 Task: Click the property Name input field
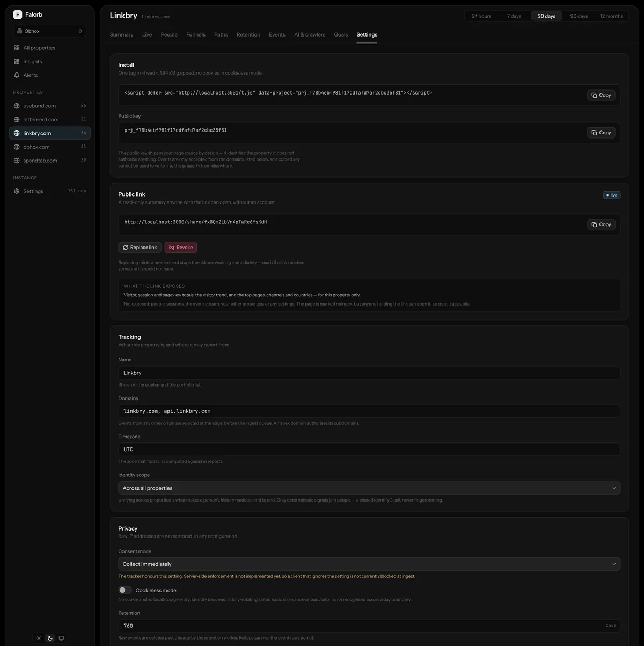click(369, 373)
